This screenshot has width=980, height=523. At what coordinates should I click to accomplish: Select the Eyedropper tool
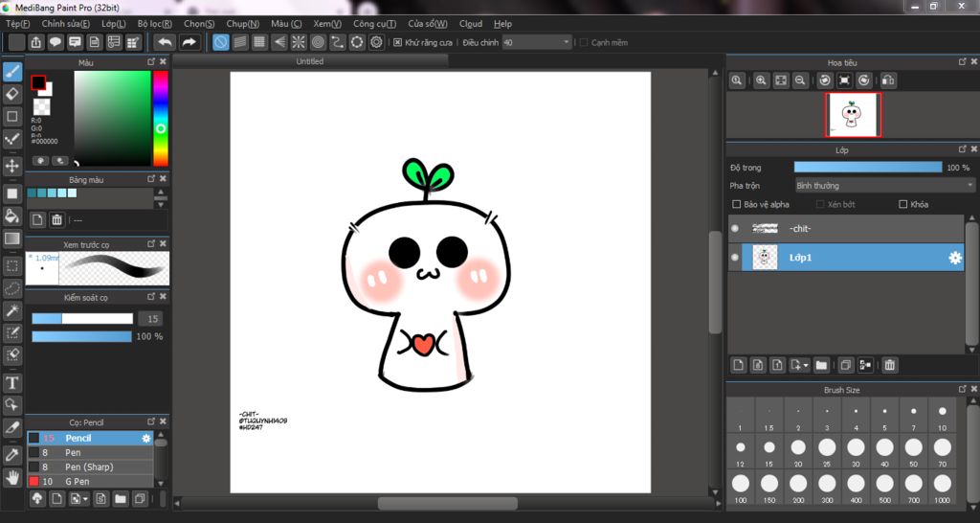click(12, 455)
